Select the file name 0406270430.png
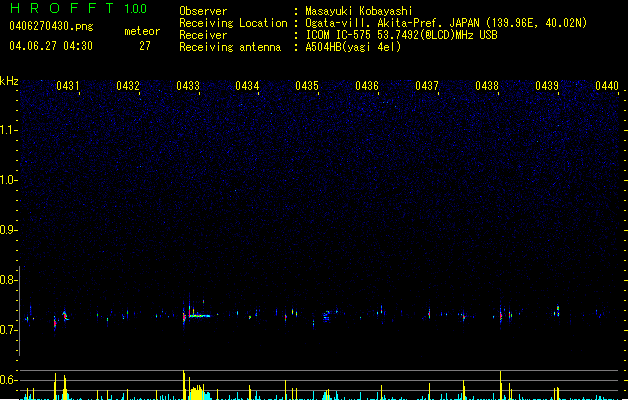629x400 pixels. click(x=51, y=26)
